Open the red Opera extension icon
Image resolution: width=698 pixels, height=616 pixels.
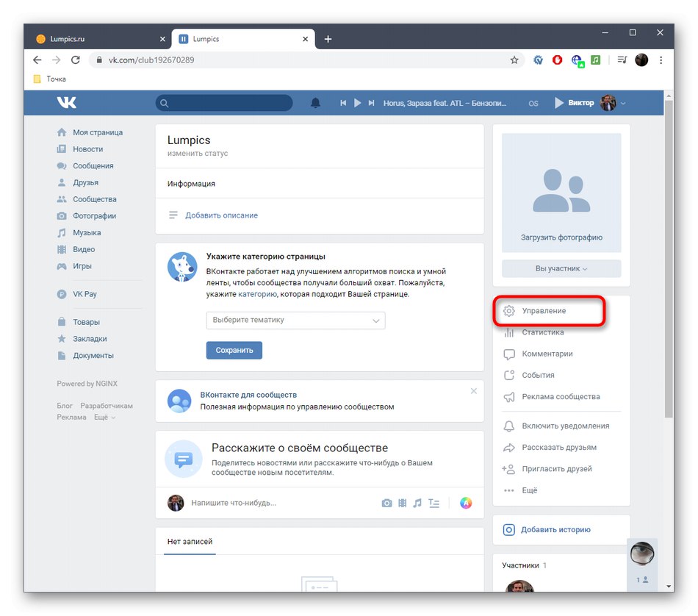pos(557,60)
